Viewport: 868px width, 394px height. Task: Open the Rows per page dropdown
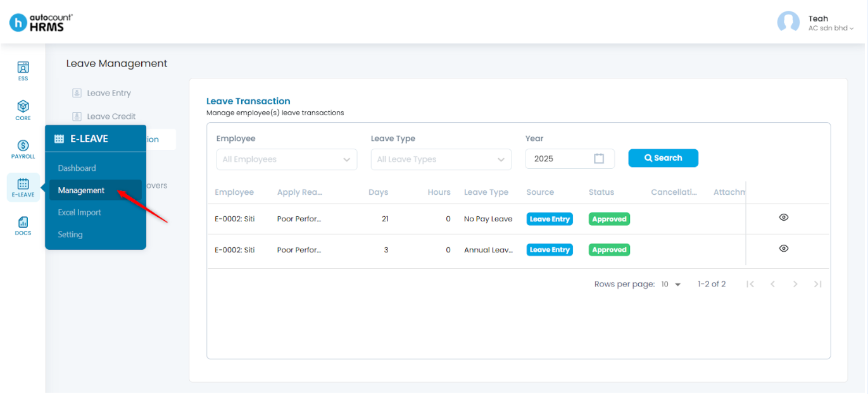pyautogui.click(x=671, y=285)
